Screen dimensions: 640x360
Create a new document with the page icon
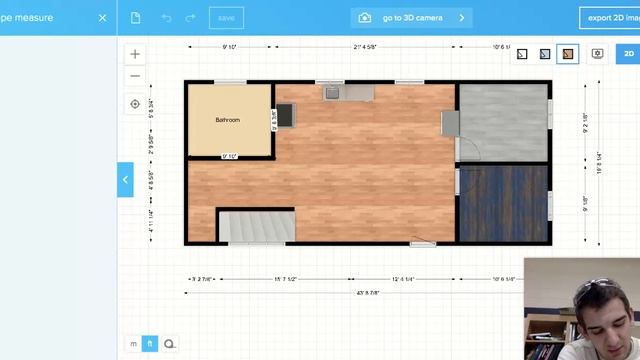click(x=136, y=18)
